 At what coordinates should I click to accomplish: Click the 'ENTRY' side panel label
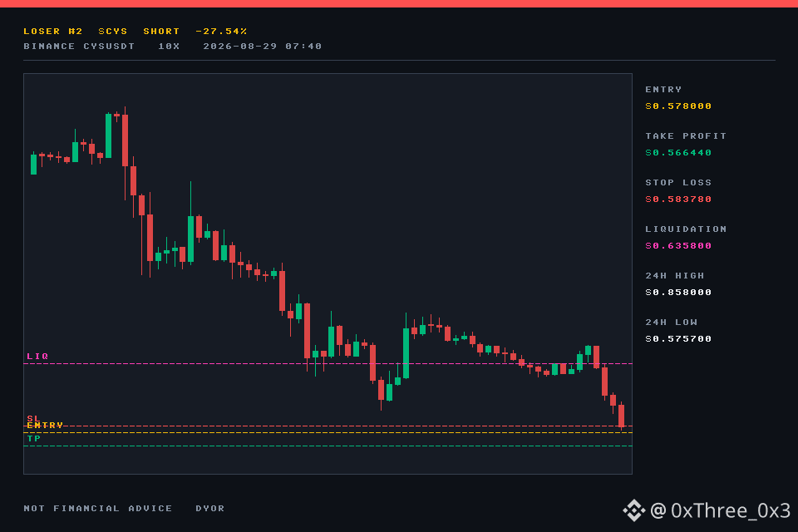(663, 89)
